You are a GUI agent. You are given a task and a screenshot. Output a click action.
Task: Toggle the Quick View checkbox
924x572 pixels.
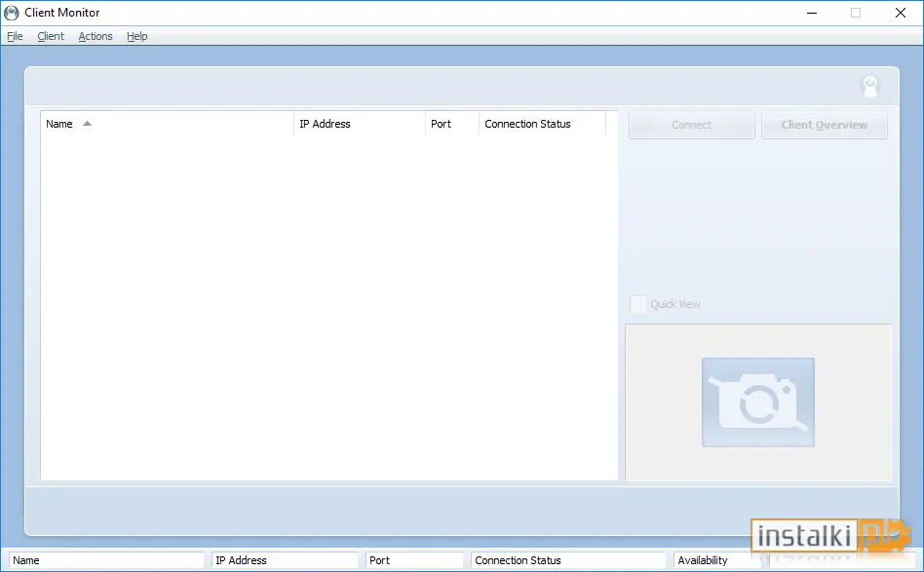[637, 305]
